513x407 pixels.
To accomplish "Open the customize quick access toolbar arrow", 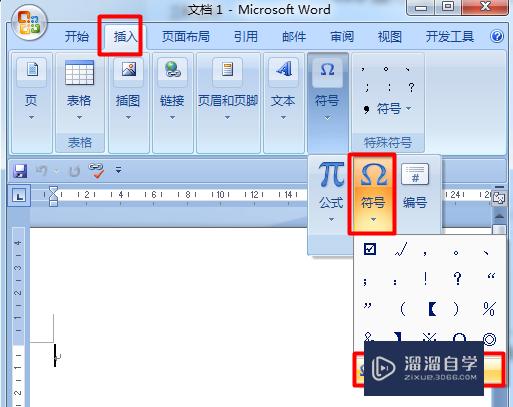I will click(x=118, y=170).
